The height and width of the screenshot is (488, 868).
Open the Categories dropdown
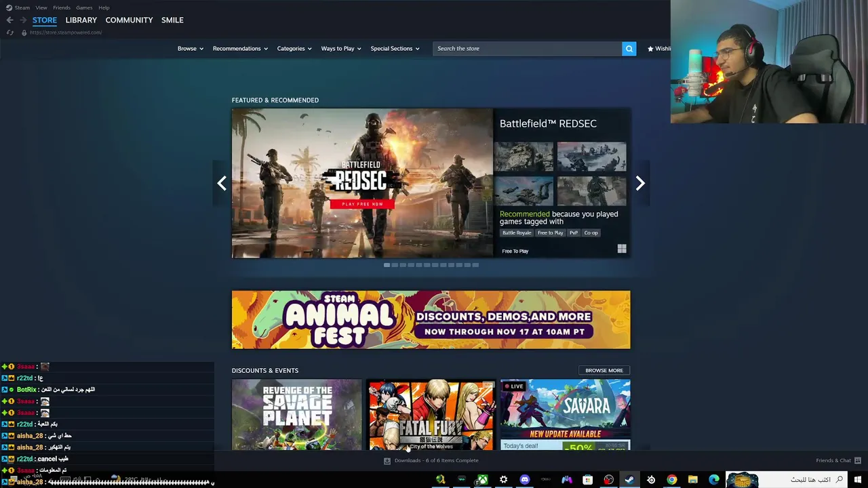294,49
